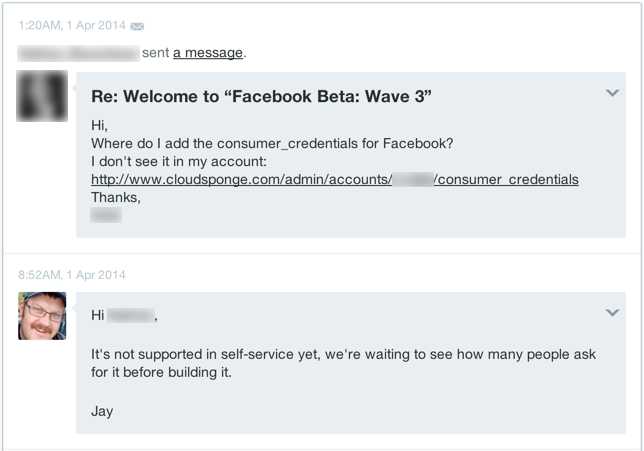Select the blurred sender avatar
Viewport: 644px width, 451px height.
point(42,96)
